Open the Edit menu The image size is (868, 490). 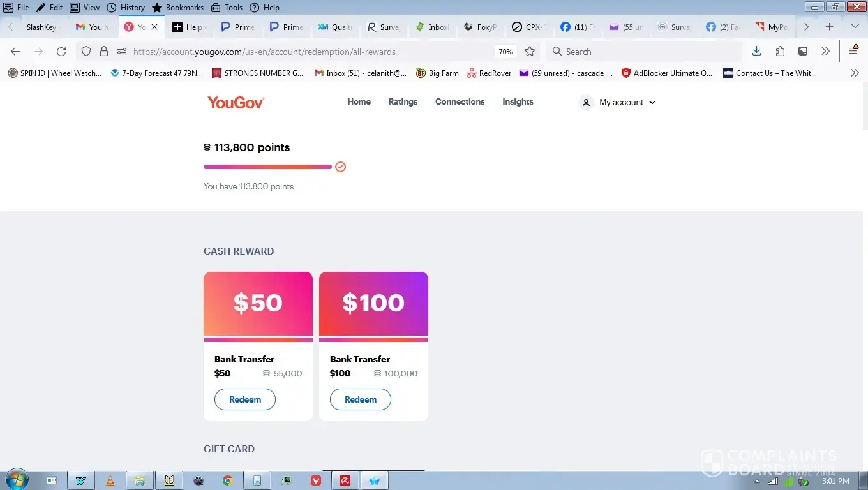pyautogui.click(x=50, y=8)
